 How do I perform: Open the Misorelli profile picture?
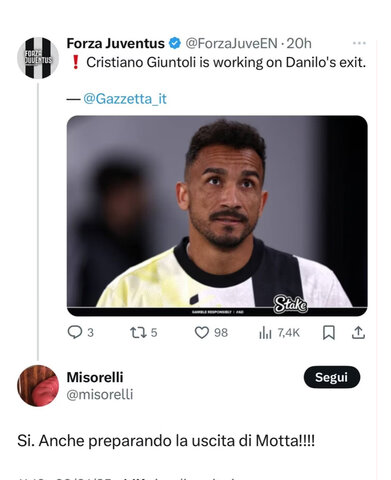pyautogui.click(x=38, y=386)
